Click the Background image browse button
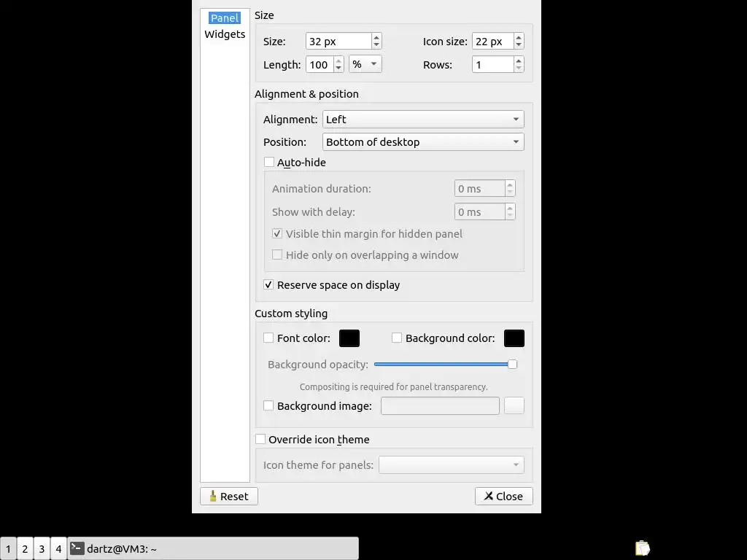Screen dimensions: 747x560 [514, 405]
